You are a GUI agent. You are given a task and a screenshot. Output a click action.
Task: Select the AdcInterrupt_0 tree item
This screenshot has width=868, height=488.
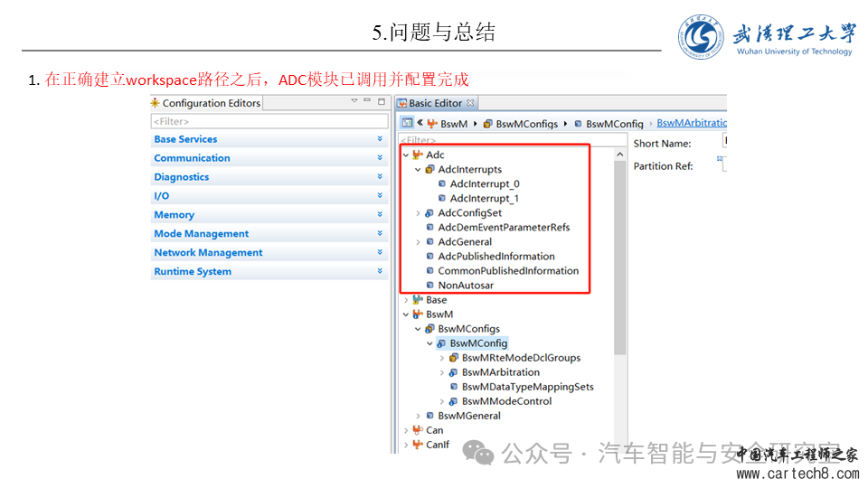click(485, 183)
